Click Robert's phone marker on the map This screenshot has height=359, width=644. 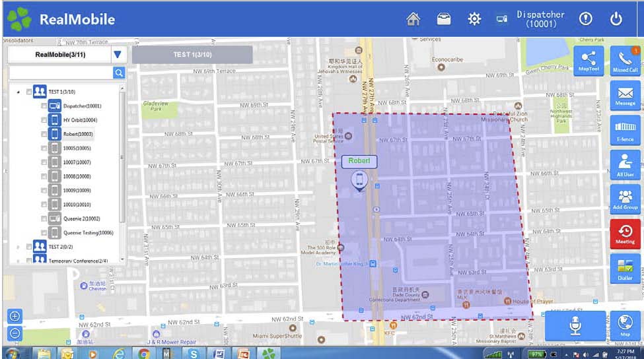[359, 181]
